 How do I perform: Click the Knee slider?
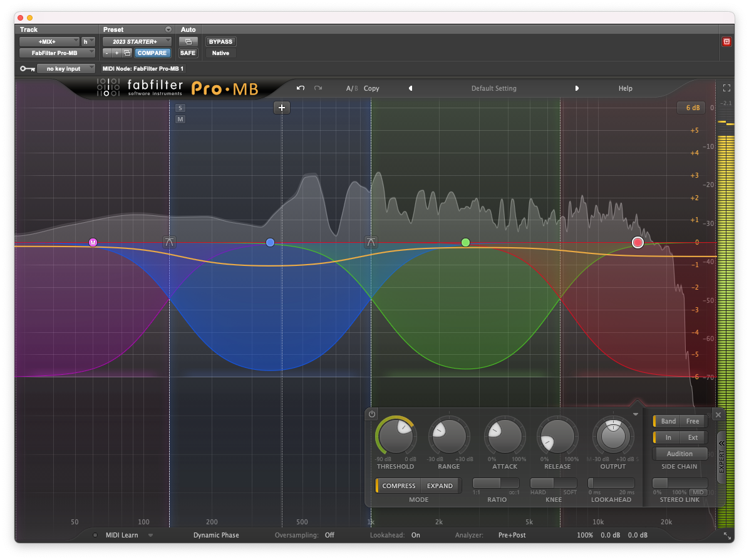[553, 483]
